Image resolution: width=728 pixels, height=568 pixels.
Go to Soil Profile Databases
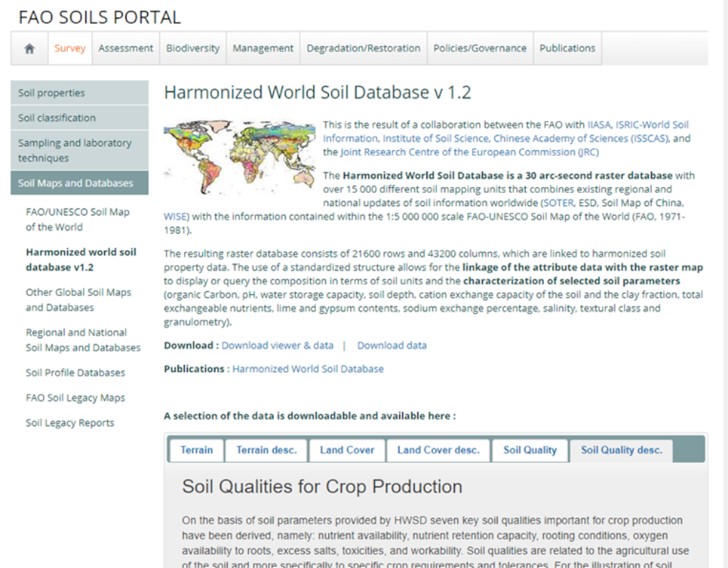coord(75,372)
